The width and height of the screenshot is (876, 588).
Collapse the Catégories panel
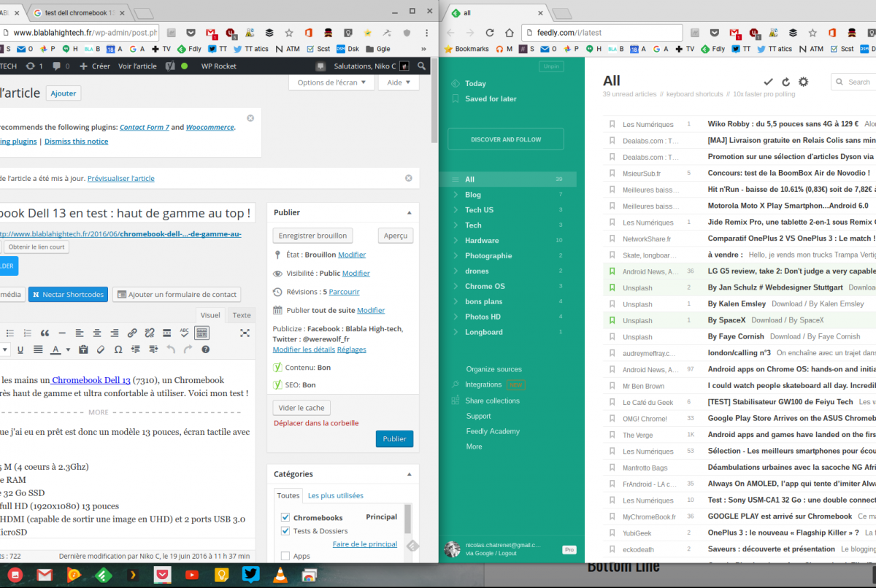[x=408, y=473]
